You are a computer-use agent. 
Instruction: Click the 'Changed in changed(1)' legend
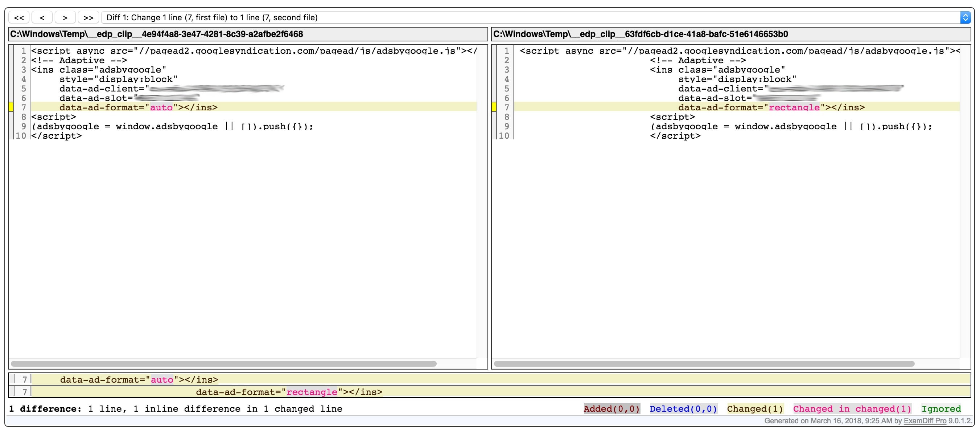(x=852, y=409)
